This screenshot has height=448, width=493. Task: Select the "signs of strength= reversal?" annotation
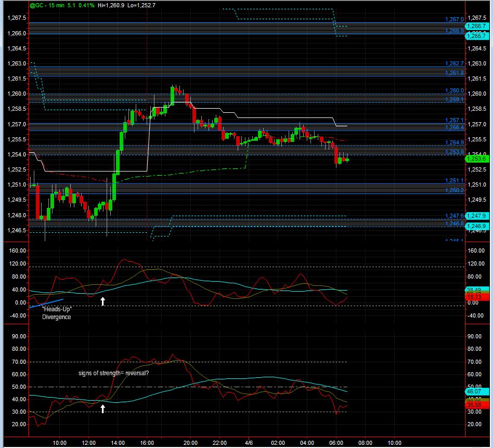pyautogui.click(x=113, y=373)
